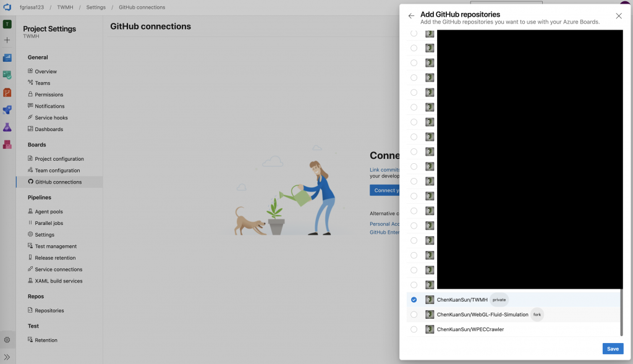
Task: Close the Add GitHub repositories panel
Action: pyautogui.click(x=618, y=15)
